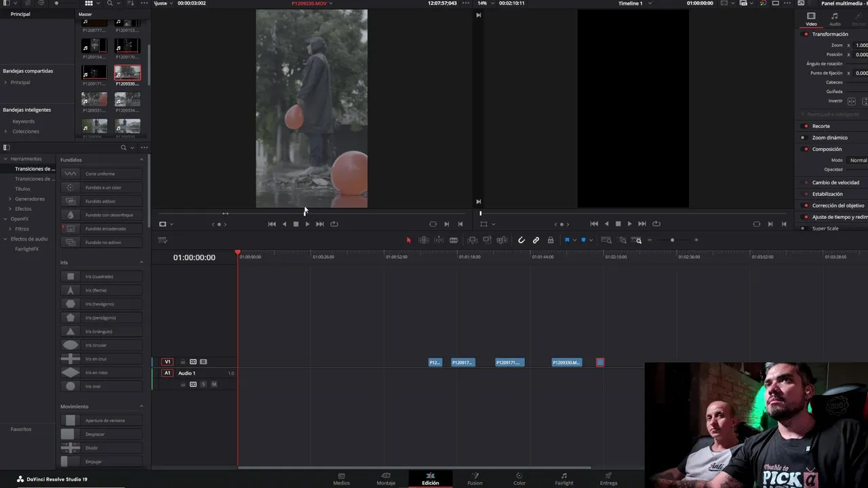
Task: Select the P1209171.M clip on the timeline
Action: coord(510,363)
